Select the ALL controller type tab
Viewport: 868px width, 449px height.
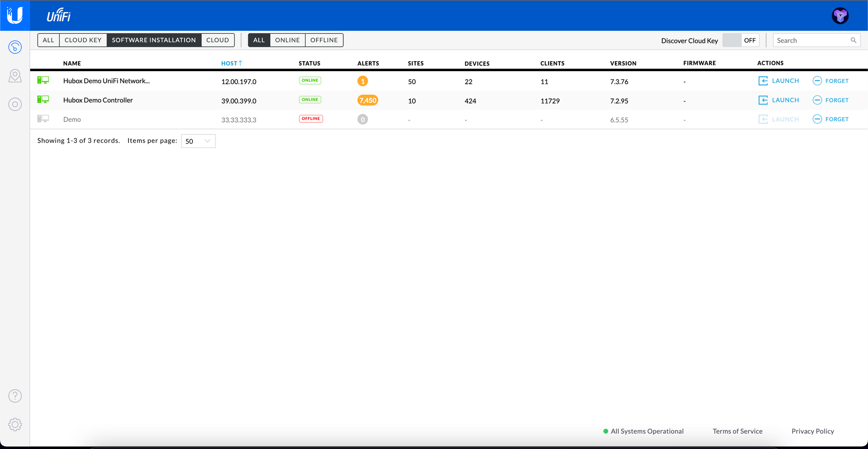49,40
